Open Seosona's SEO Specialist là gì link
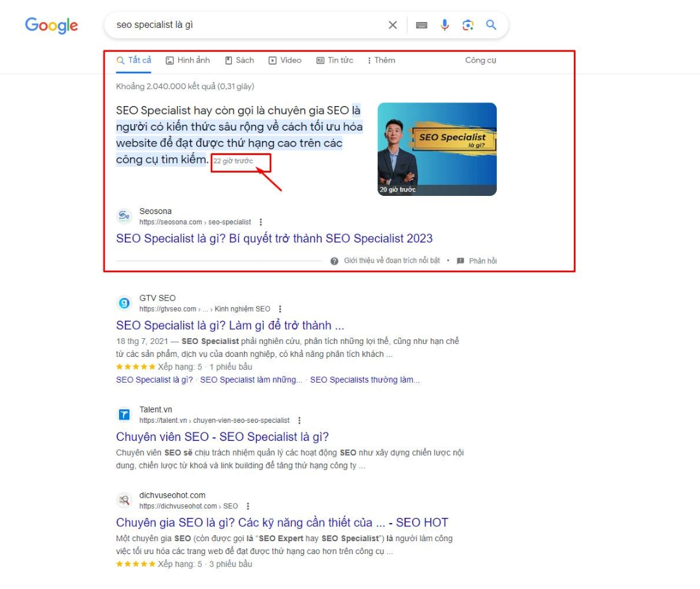Image resolution: width=700 pixels, height=589 pixels. click(x=274, y=239)
